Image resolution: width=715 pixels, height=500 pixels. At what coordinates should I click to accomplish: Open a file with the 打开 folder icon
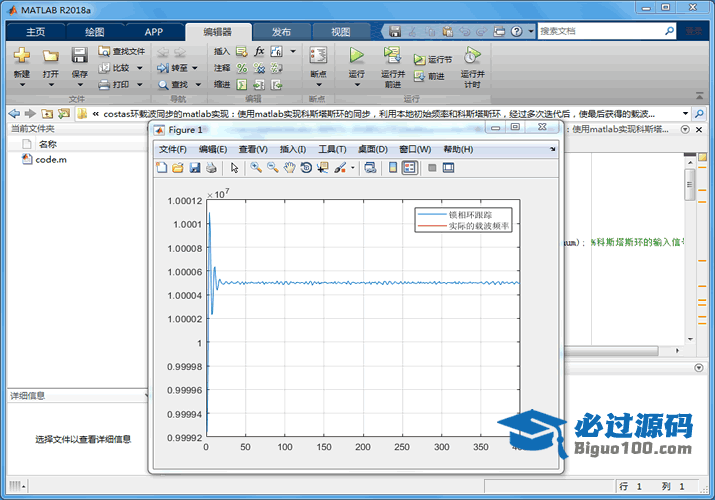51,56
